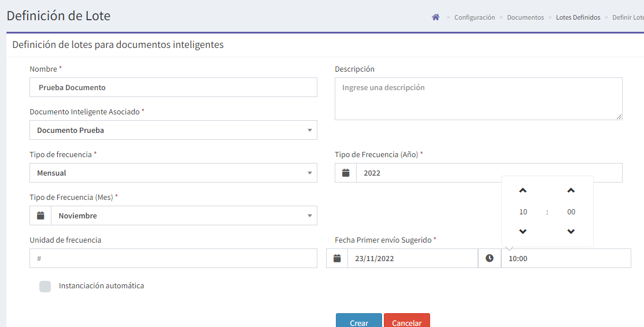
Task: Increase hour with up chevron
Action: pyautogui.click(x=523, y=191)
